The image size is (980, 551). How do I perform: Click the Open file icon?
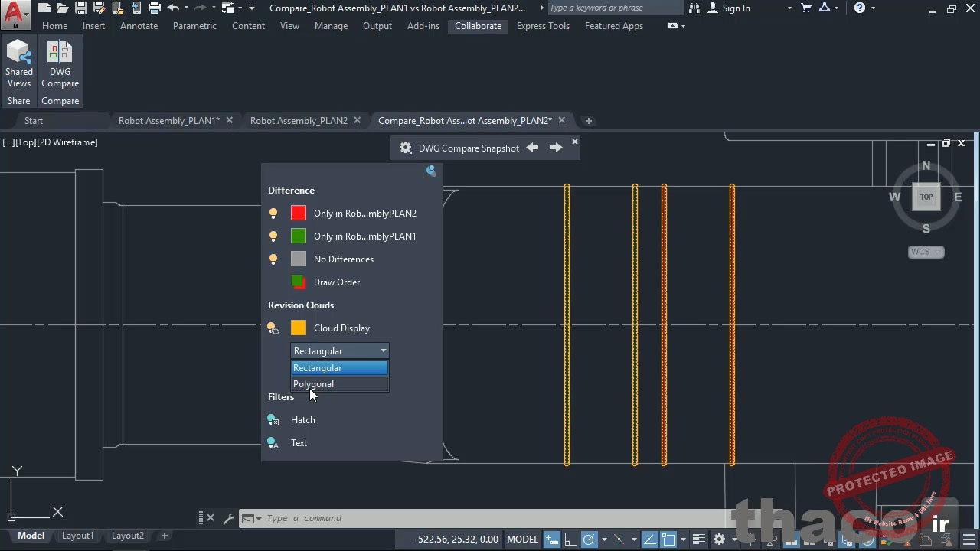click(x=63, y=8)
